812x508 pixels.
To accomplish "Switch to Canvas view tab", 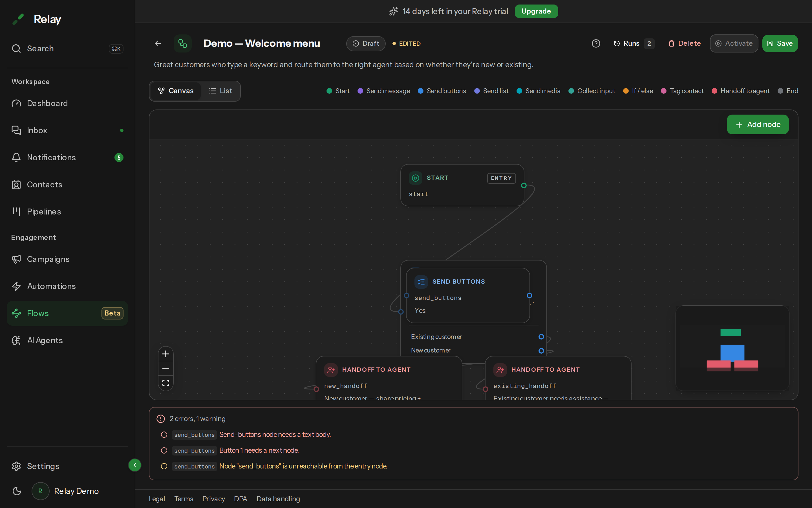I will point(175,91).
